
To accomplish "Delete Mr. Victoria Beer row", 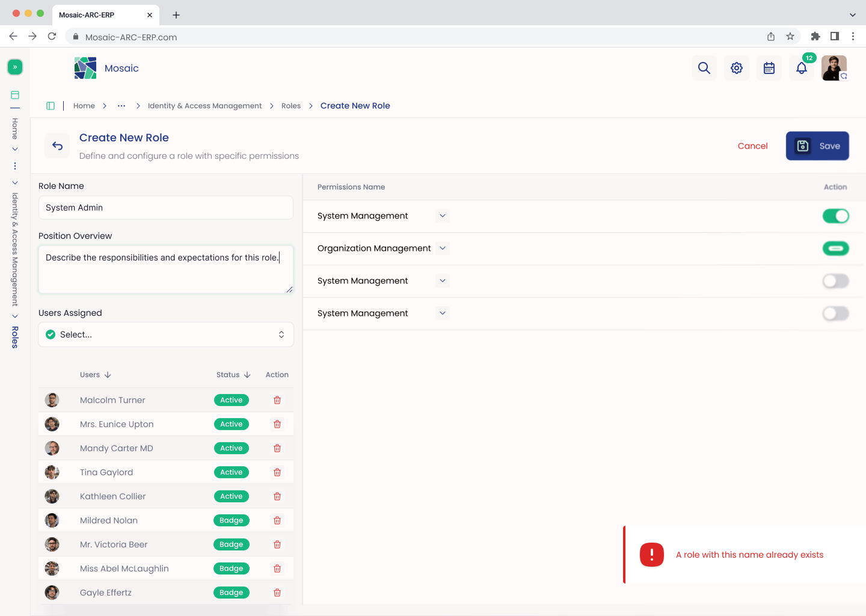I will pos(277,544).
